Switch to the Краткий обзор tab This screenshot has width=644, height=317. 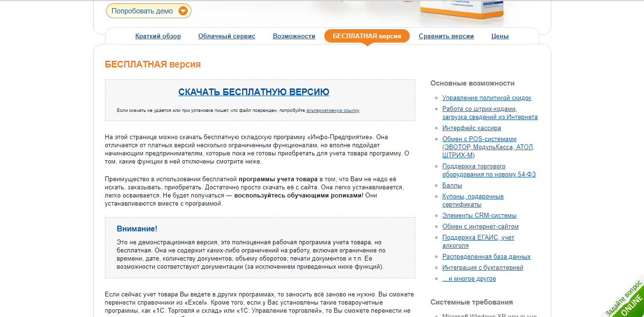click(x=158, y=36)
